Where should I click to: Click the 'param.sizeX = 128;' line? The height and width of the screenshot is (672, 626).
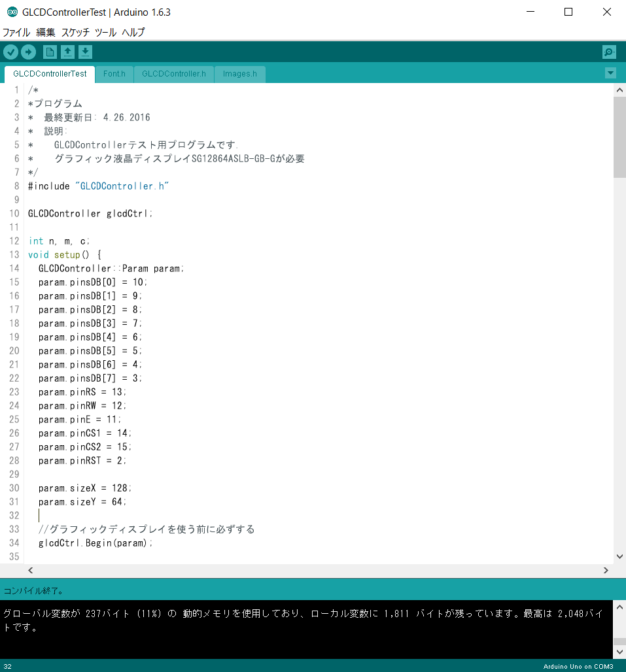coord(85,488)
